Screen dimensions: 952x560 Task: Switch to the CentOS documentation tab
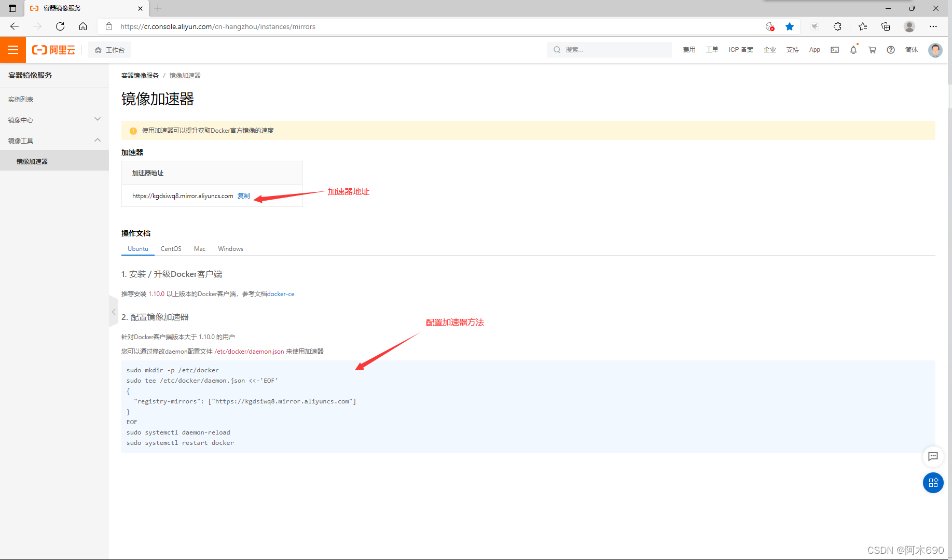171,249
